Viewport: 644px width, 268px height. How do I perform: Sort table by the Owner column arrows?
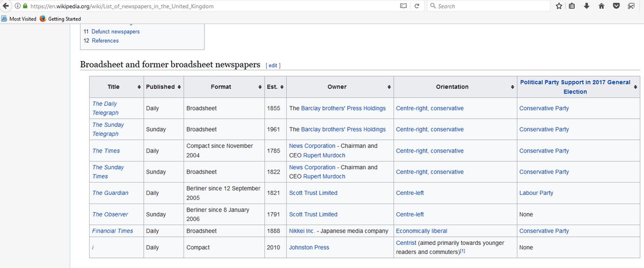389,87
